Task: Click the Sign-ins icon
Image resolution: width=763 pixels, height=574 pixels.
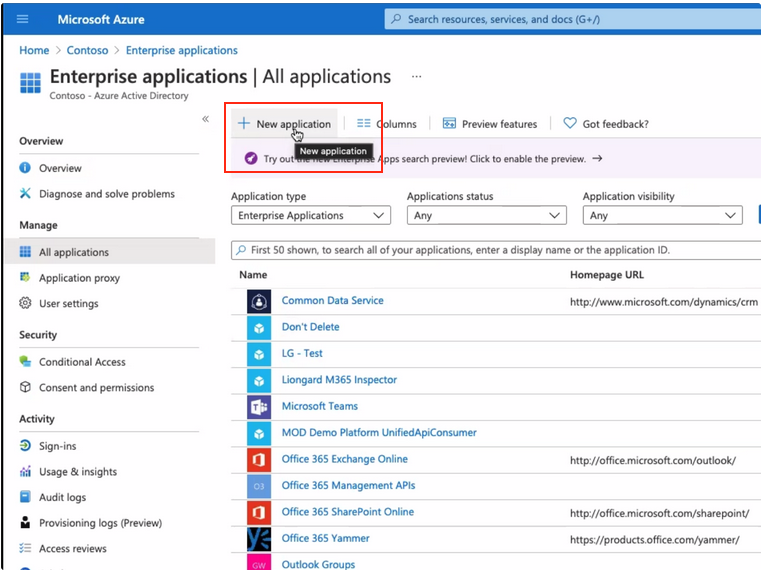Action: click(x=25, y=446)
